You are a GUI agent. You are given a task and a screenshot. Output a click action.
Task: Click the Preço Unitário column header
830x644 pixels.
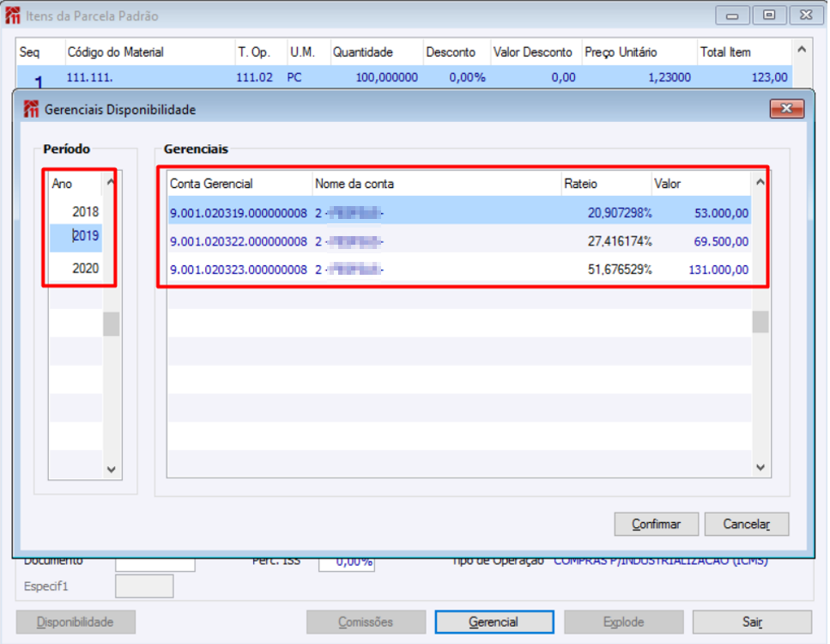[x=639, y=52]
